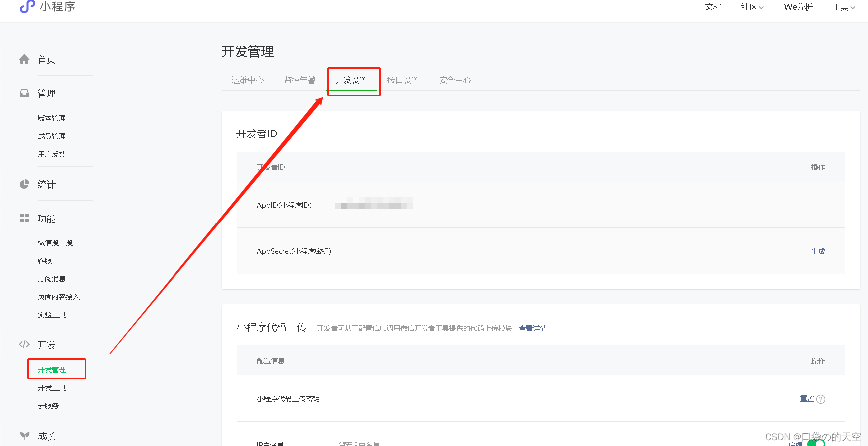This screenshot has height=446, width=868.
Task: Open 微信搜一搜 in sidebar
Action: point(55,243)
